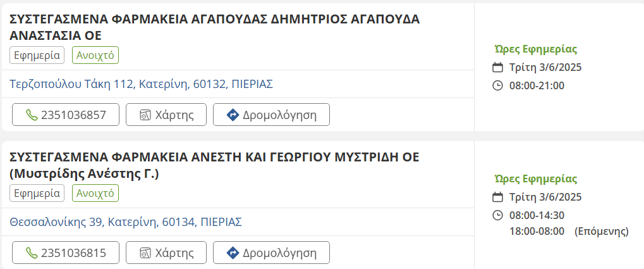Click the map icon in Αγαπούδας pharmacy card
This screenshot has height=269, width=644.
click(145, 115)
